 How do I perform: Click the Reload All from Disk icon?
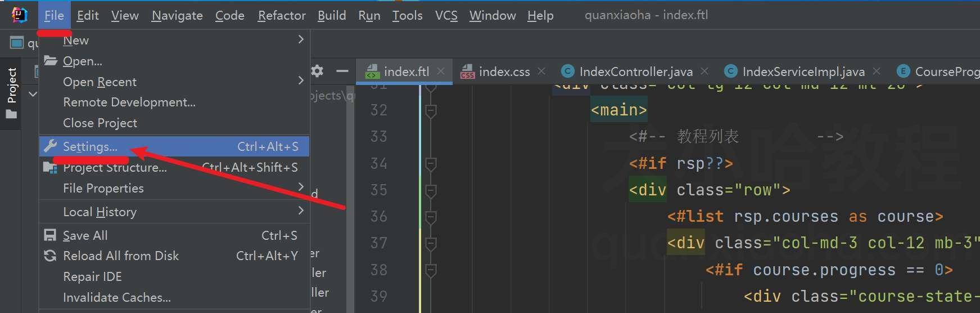tap(50, 256)
